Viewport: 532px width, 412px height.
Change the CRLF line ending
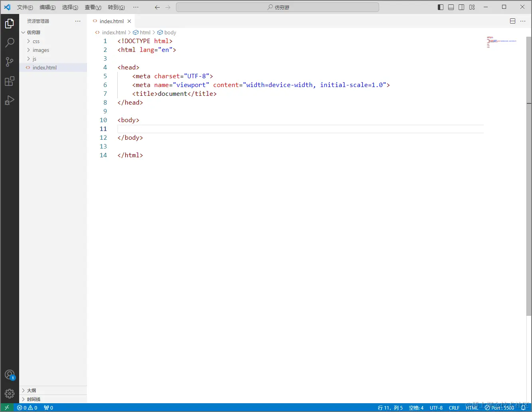click(454, 408)
